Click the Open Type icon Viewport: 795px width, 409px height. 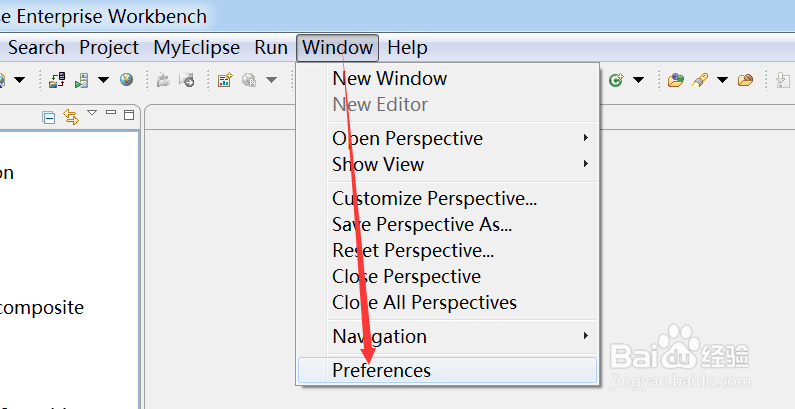click(676, 80)
